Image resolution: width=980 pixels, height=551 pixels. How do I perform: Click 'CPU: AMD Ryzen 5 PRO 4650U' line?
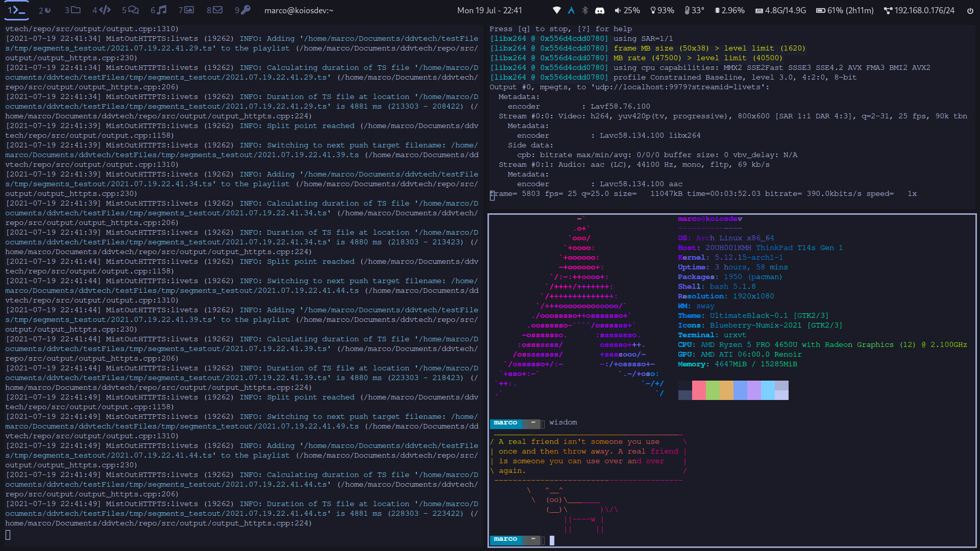click(822, 345)
